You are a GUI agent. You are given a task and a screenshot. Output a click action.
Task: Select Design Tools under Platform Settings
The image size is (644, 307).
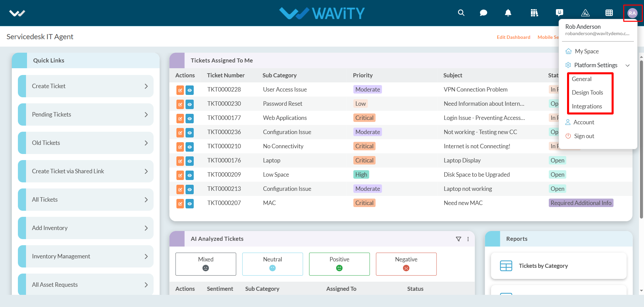click(587, 93)
